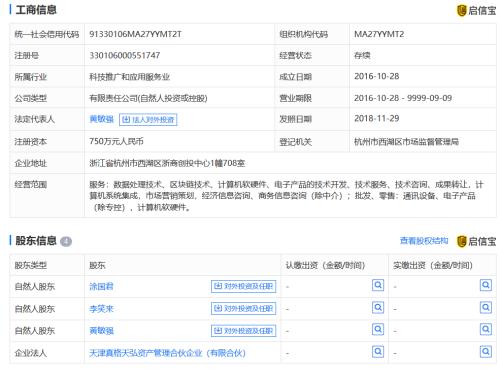Open shareholder 黄敏强 link in shareholder table
This screenshot has width=500, height=371.
pyautogui.click(x=101, y=331)
